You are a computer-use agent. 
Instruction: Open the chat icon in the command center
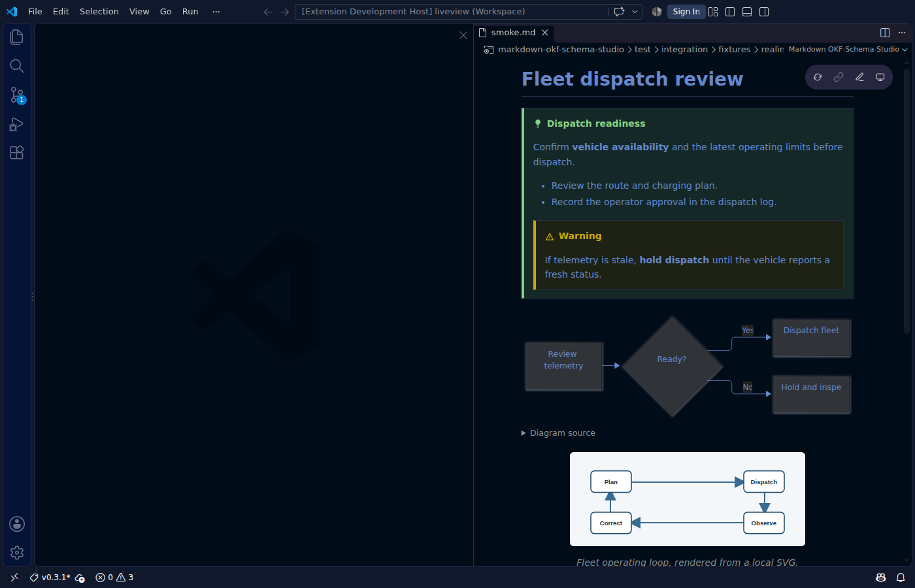619,12
